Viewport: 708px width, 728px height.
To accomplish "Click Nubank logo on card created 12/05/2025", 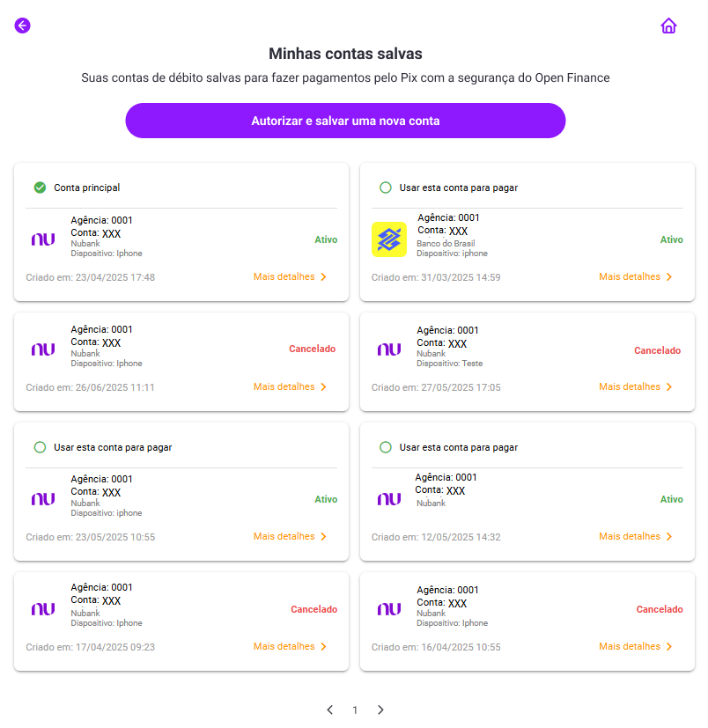I will coord(389,499).
